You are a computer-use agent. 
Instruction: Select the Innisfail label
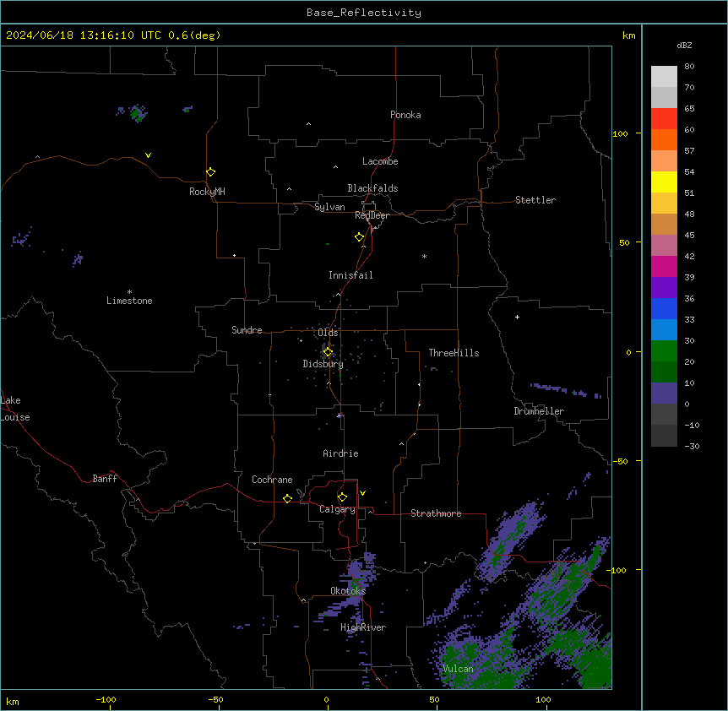350,275
